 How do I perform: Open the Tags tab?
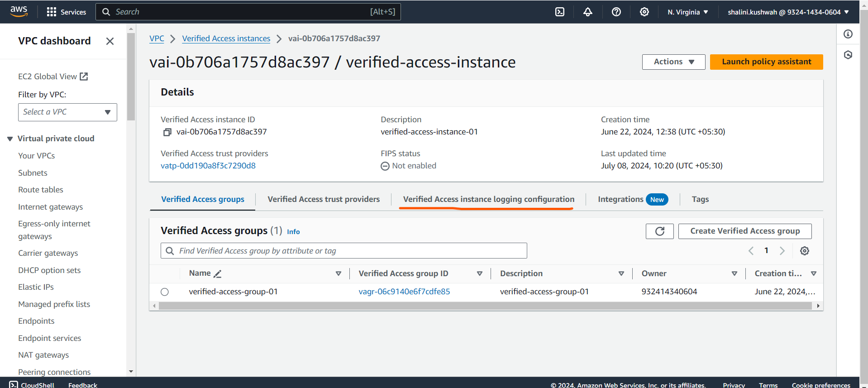point(700,200)
